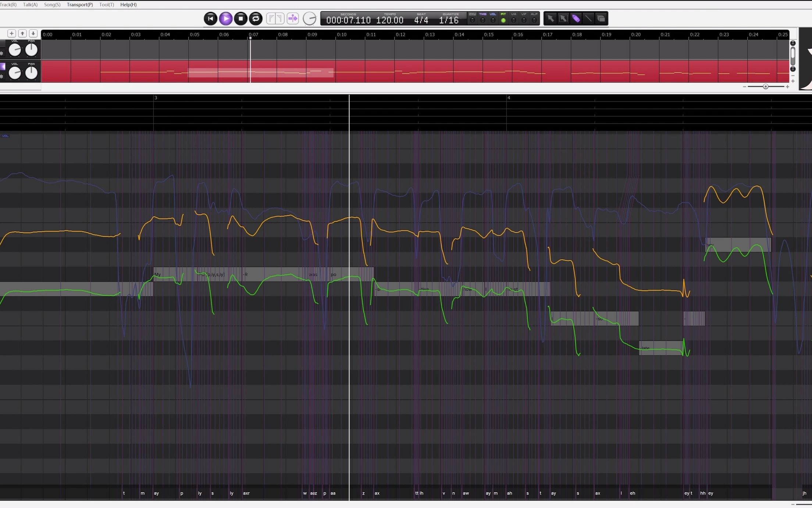Enable the PIT parameter toggle
The height and width of the screenshot is (508, 812).
point(503,20)
